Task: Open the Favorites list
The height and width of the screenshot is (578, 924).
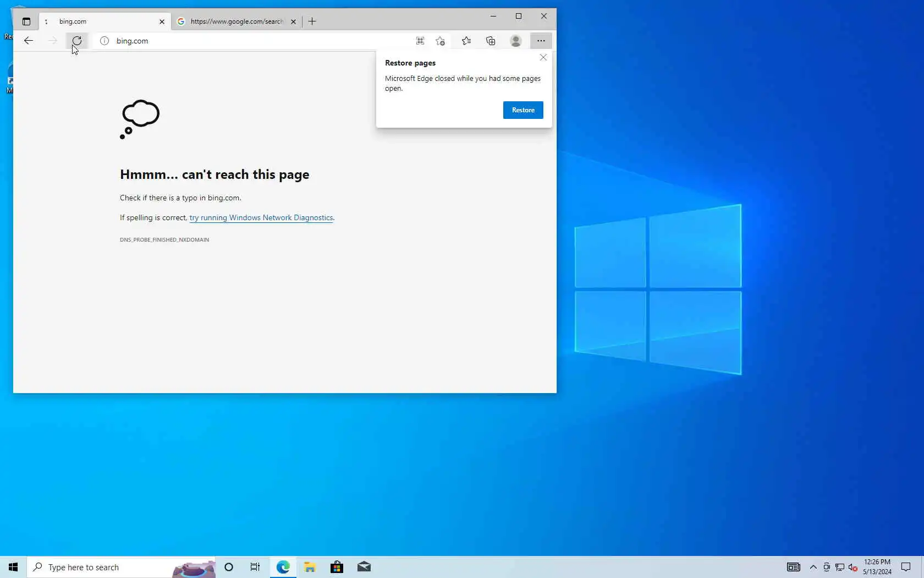Action: 466,41
